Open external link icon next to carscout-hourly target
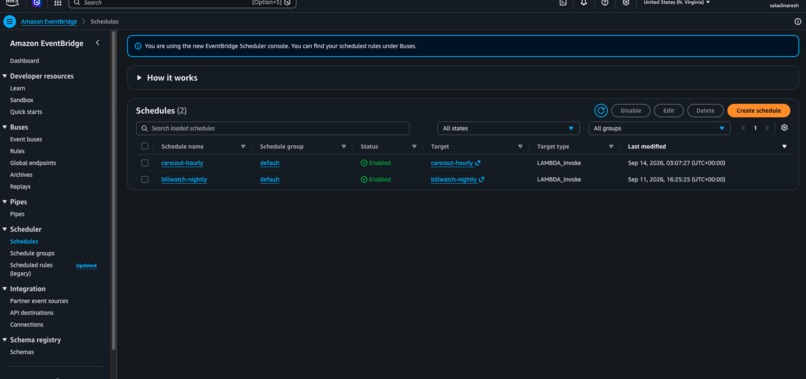Viewport: 806px width, 379px height. point(478,163)
